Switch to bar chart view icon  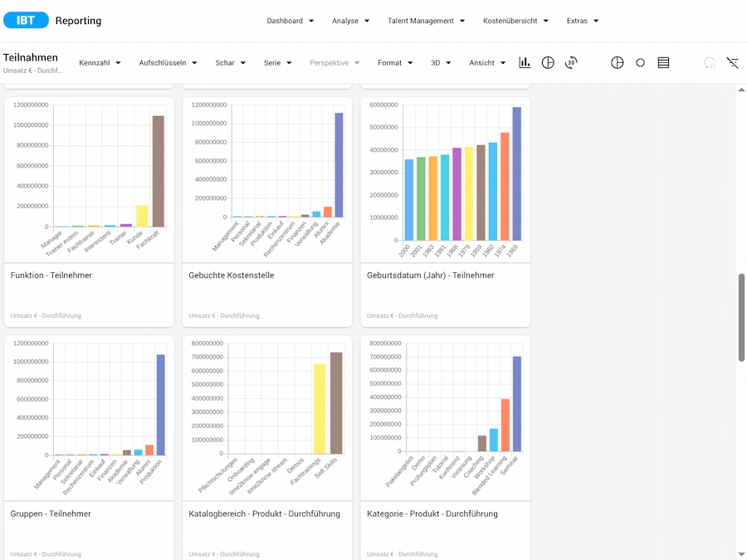click(x=525, y=62)
